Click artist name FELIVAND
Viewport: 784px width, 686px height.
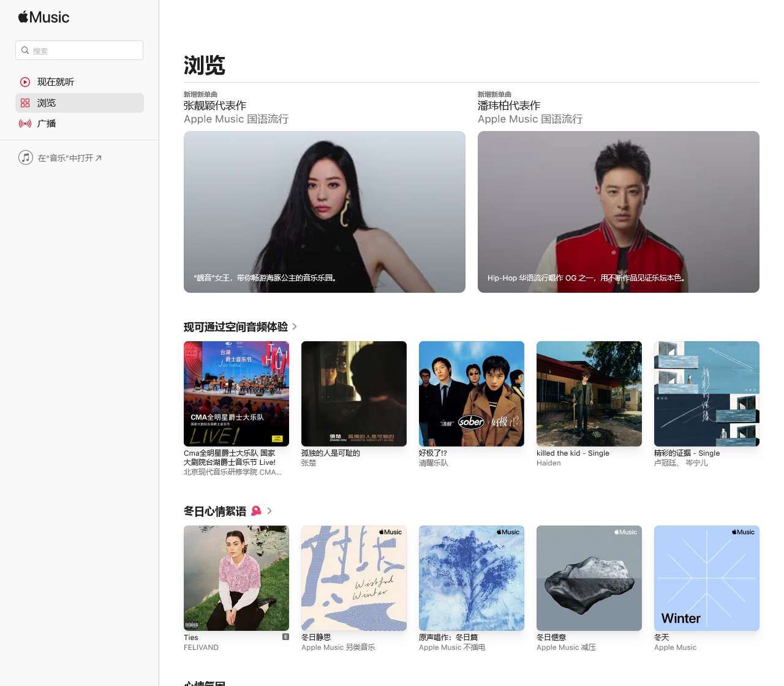[x=201, y=647]
